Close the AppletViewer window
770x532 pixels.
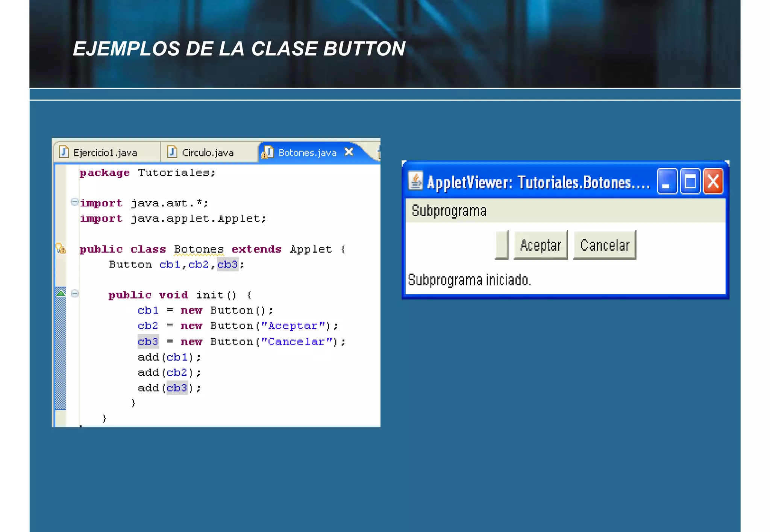(x=713, y=181)
